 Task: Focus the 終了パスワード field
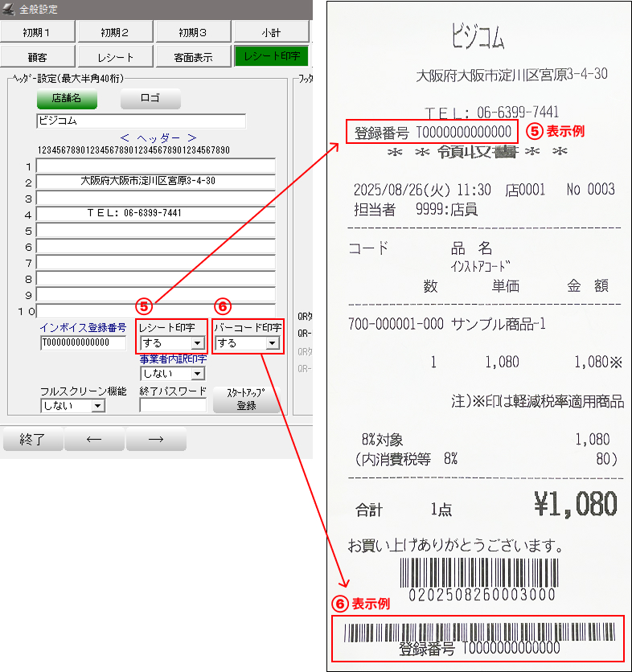(172, 406)
